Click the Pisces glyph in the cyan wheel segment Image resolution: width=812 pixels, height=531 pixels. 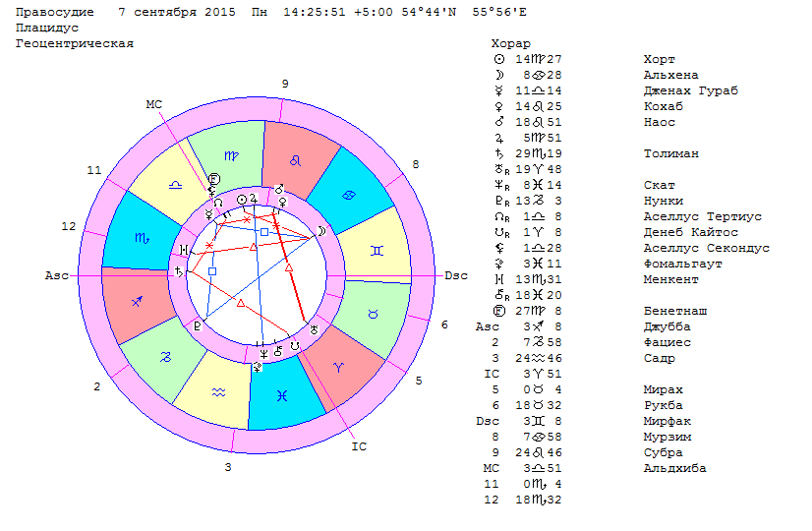pyautogui.click(x=283, y=394)
